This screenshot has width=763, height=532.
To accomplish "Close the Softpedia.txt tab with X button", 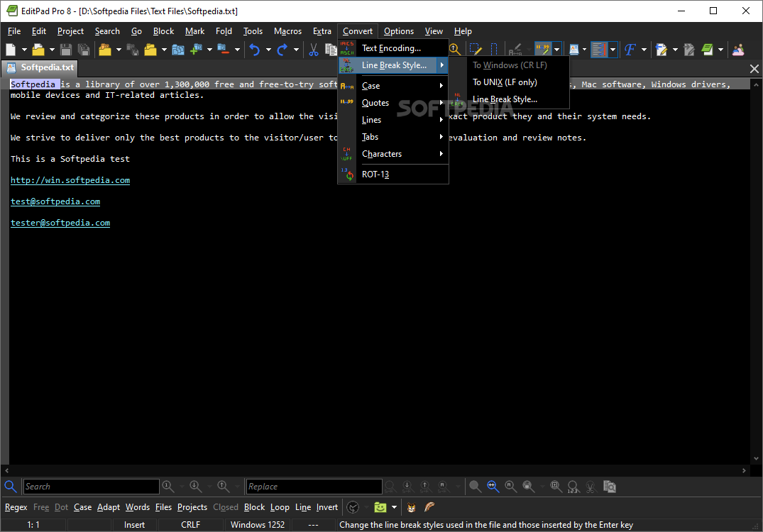I will coord(754,69).
